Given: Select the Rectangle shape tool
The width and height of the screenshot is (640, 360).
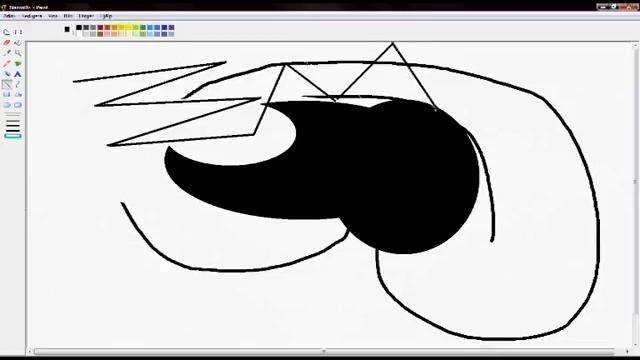Looking at the screenshot, I should coord(7,95).
